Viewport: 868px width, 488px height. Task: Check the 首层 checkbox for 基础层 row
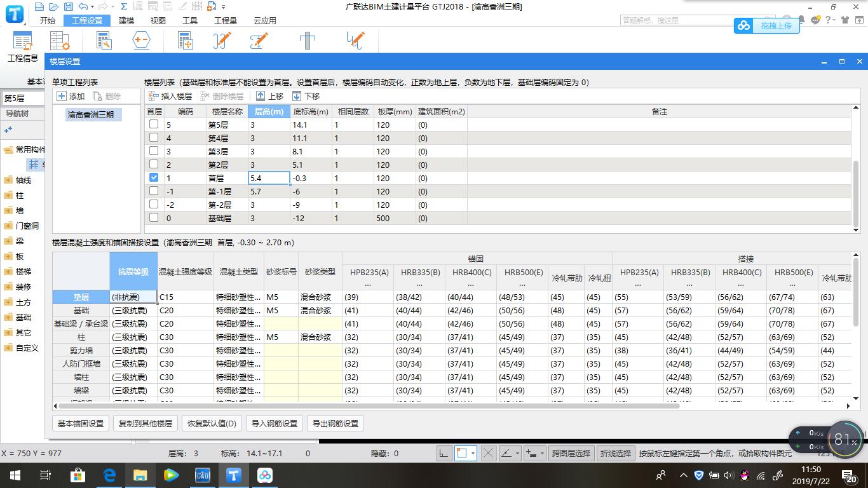pyautogui.click(x=153, y=218)
